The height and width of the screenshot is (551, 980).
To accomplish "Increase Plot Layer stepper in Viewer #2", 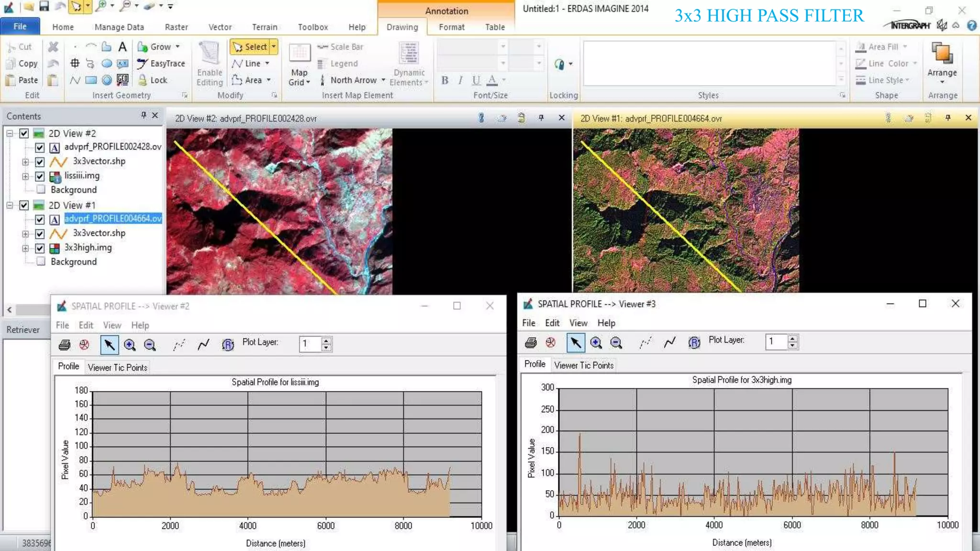I will pos(326,341).
